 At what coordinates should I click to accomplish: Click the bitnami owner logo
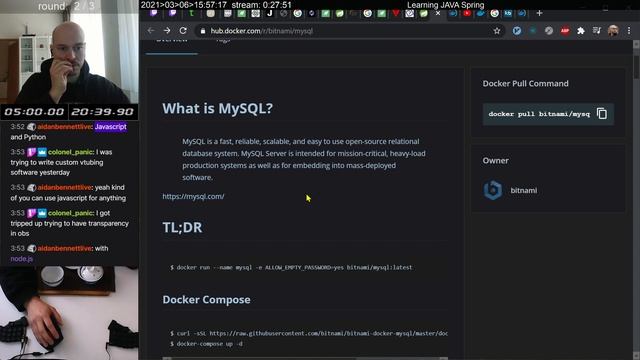point(493,190)
